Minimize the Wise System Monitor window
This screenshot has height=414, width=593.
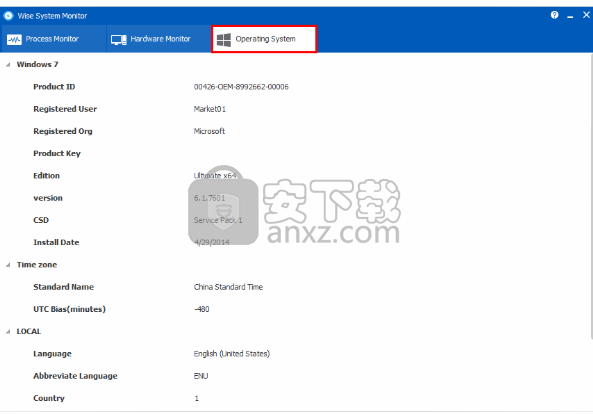[570, 16]
